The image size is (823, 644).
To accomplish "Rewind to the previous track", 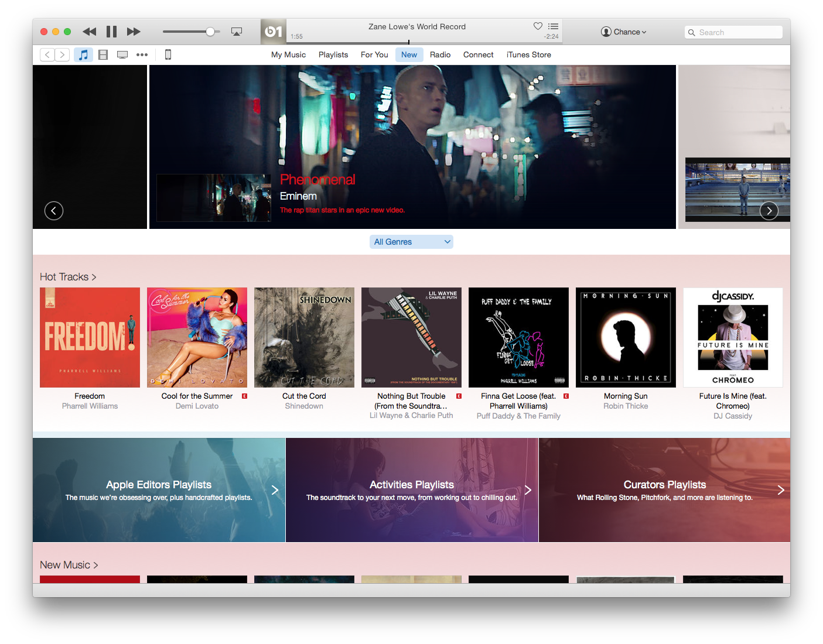I will pyautogui.click(x=89, y=32).
